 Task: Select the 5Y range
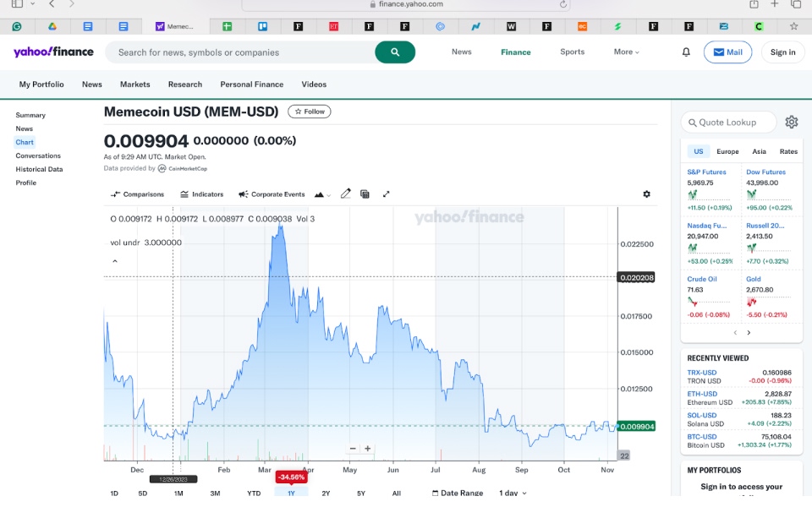pos(361,493)
